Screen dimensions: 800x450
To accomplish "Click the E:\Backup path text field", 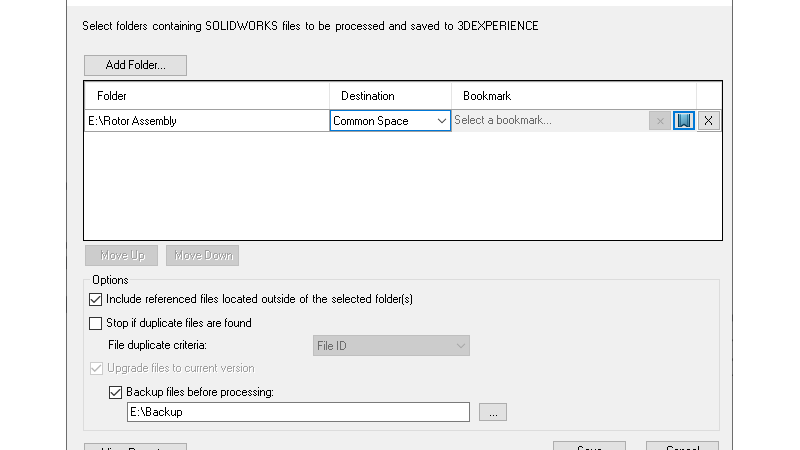I will point(297,412).
